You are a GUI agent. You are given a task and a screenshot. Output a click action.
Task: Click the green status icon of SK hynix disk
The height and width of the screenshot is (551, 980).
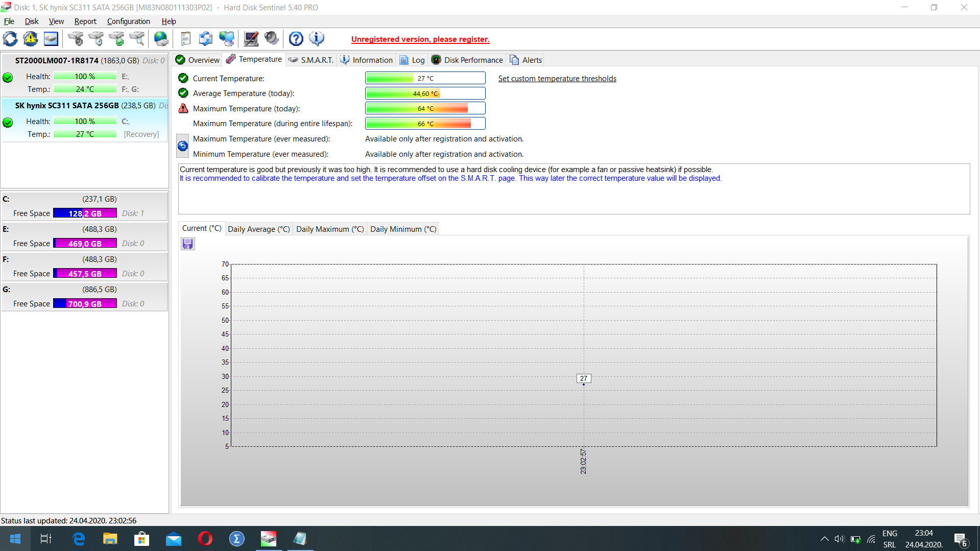tap(8, 123)
